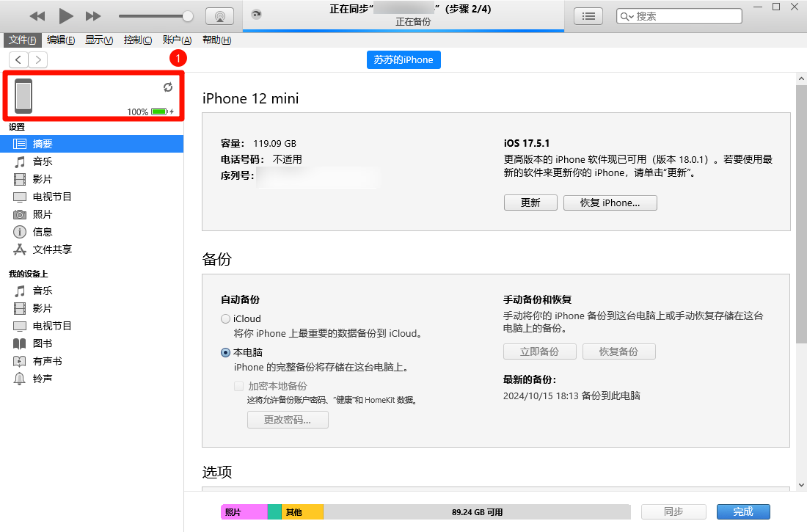807x532 pixels.
Task: Click the back navigation arrow
Action: click(18, 59)
